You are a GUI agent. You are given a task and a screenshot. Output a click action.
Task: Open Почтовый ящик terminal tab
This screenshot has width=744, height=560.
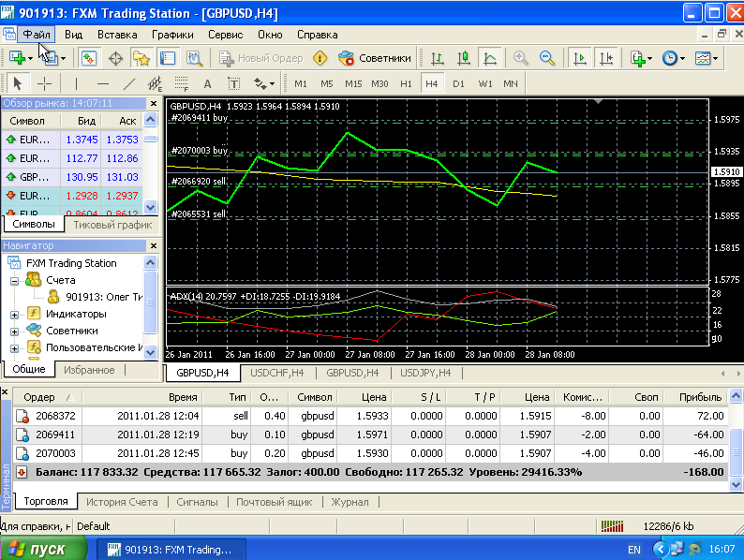pyautogui.click(x=275, y=502)
